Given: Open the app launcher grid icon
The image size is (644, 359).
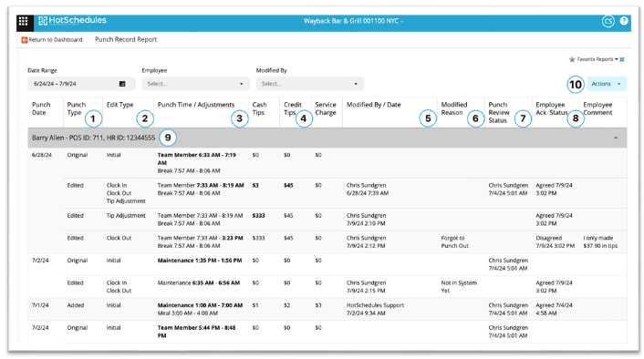Looking at the screenshot, I should coord(24,21).
